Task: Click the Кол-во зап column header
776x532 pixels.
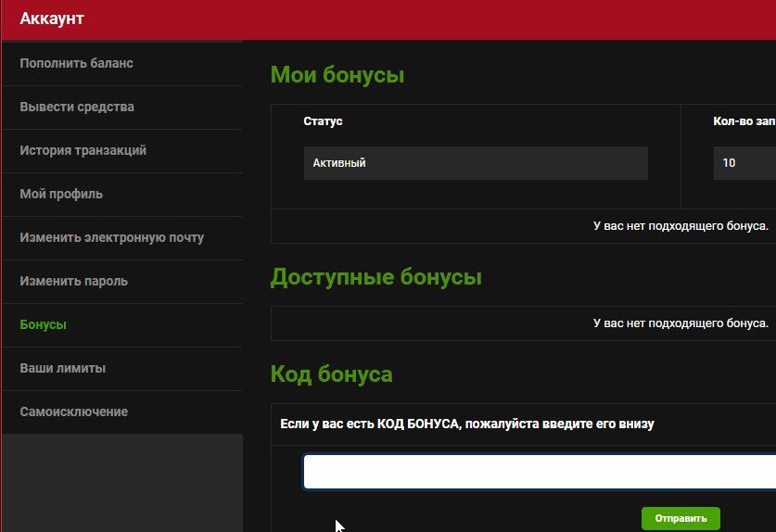Action: tap(744, 121)
